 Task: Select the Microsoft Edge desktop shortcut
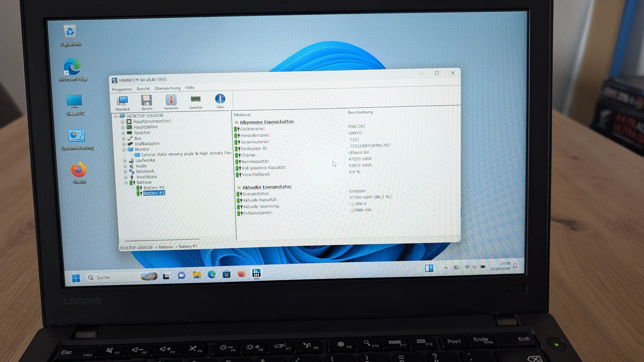[73, 70]
